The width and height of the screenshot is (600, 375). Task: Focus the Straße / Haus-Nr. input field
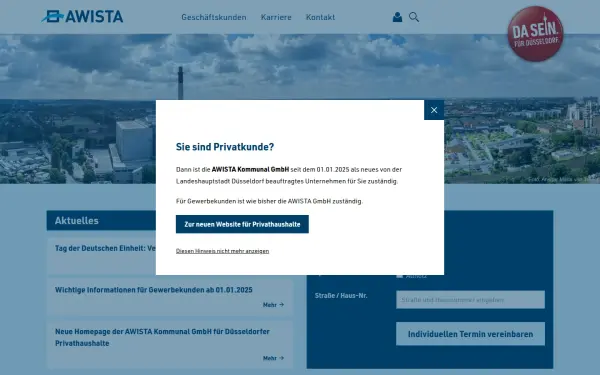(x=470, y=300)
